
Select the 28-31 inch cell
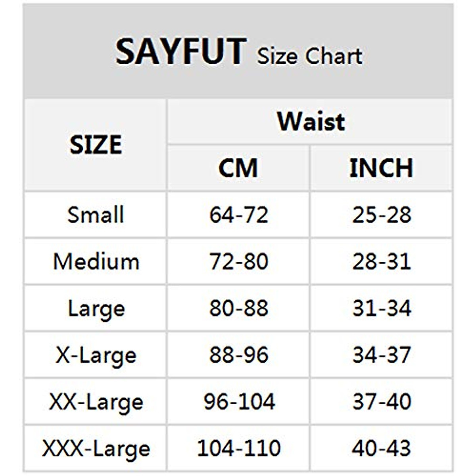click(x=382, y=262)
